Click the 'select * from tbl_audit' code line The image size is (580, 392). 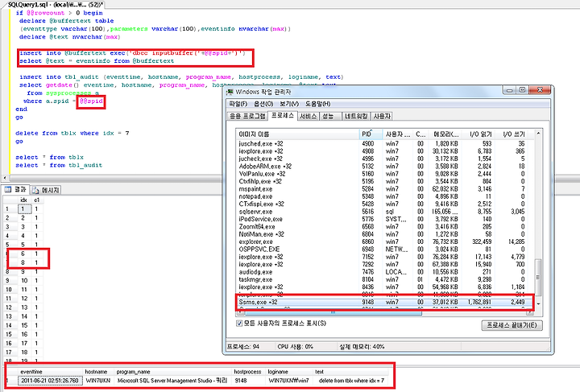point(59,165)
